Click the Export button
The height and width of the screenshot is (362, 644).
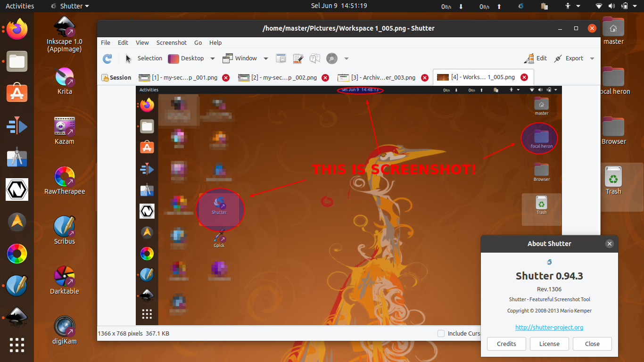[569, 58]
